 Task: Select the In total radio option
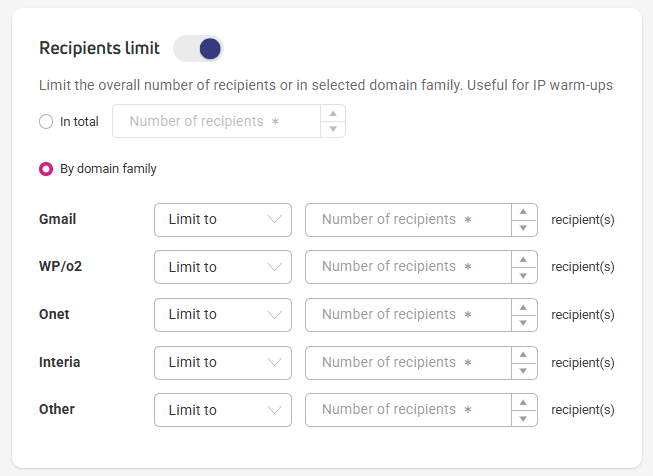(46, 122)
